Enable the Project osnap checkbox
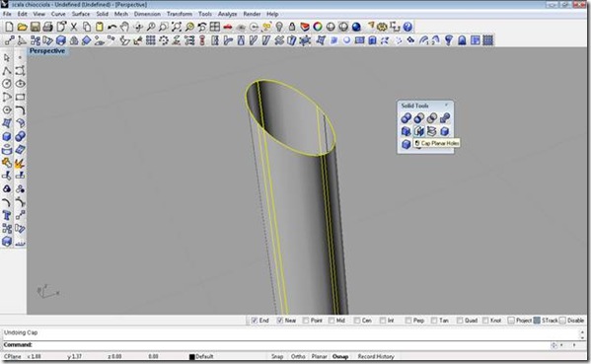This screenshot has width=591, height=364. pos(511,321)
